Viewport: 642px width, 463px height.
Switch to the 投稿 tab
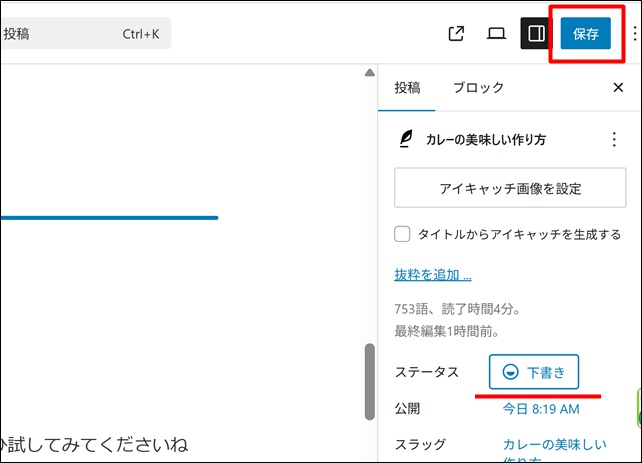click(x=407, y=88)
